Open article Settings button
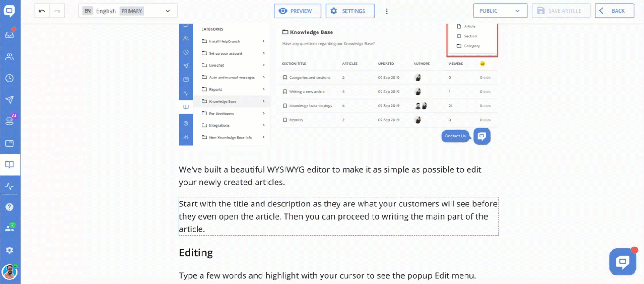Viewport: 644px width, 284px height. 350,11
